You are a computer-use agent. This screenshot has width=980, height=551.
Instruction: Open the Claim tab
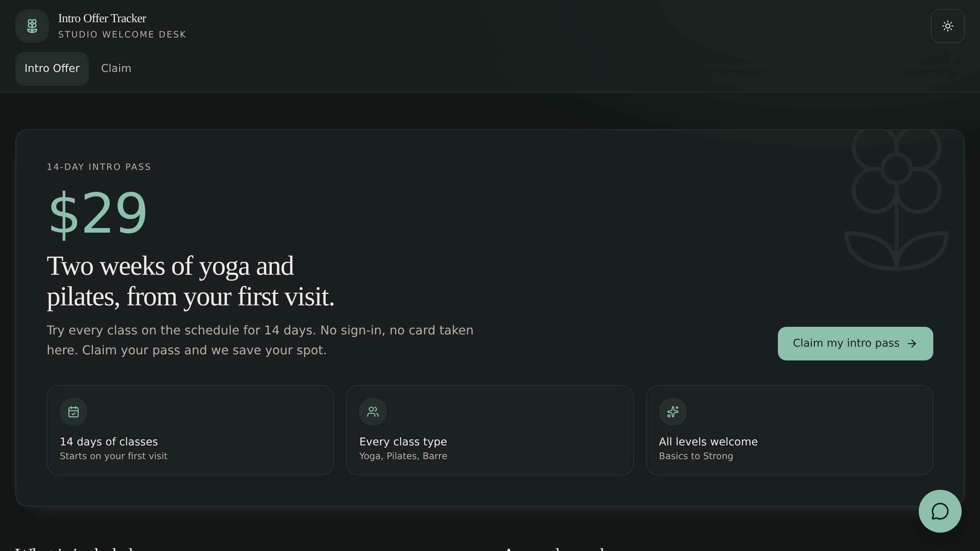[x=116, y=68]
